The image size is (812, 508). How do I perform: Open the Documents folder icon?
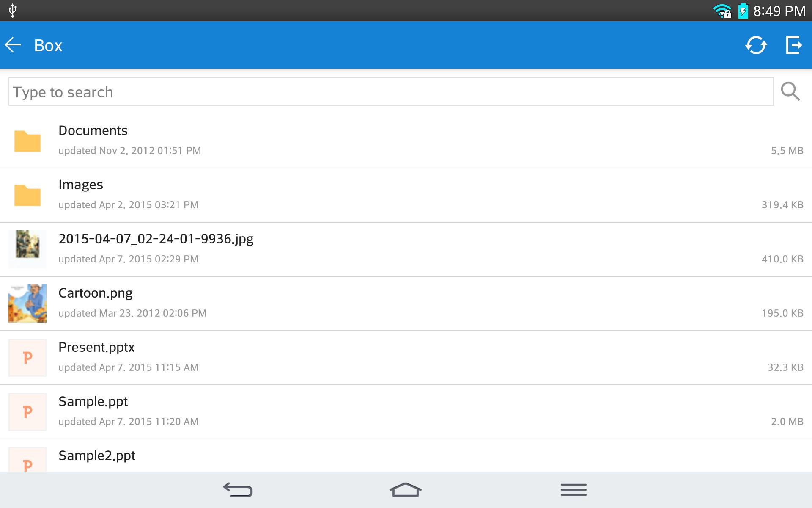[x=27, y=141]
